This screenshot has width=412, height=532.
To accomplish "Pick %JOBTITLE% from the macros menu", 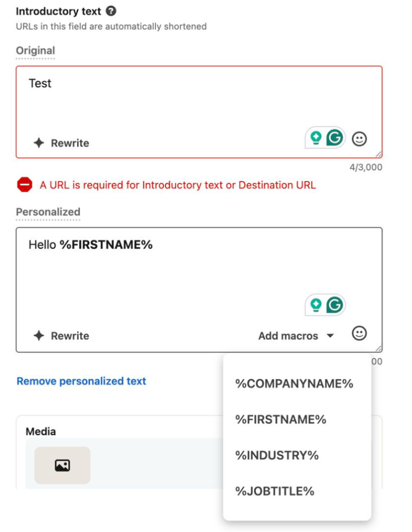I will pos(274,491).
